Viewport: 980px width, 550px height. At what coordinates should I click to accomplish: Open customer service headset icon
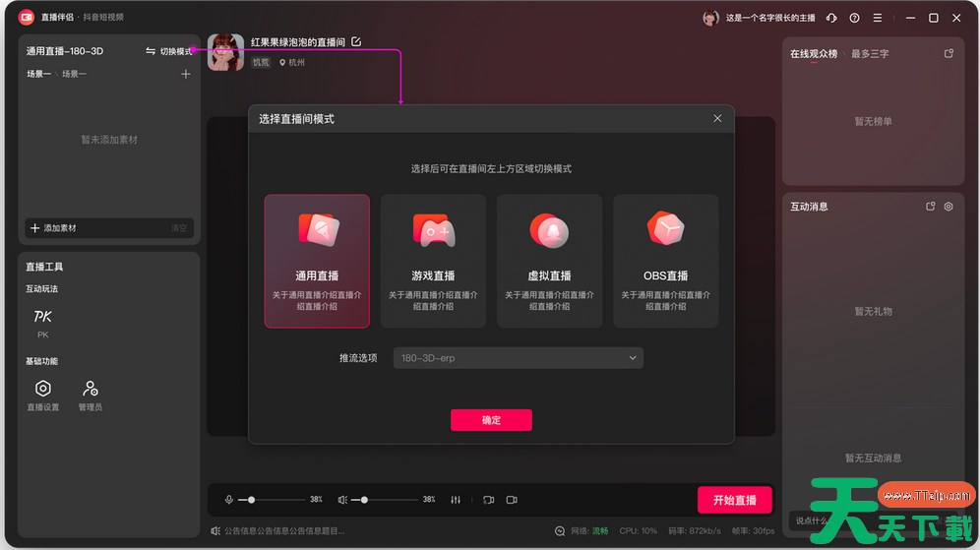832,18
